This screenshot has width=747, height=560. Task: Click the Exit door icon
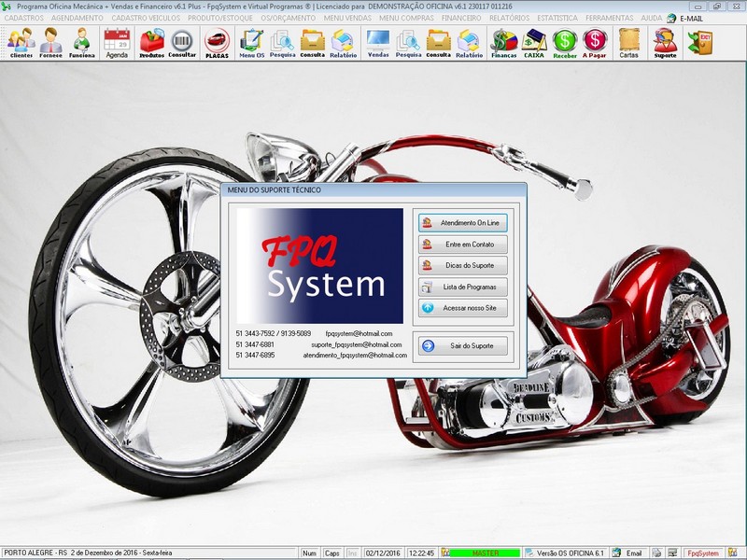click(x=700, y=42)
